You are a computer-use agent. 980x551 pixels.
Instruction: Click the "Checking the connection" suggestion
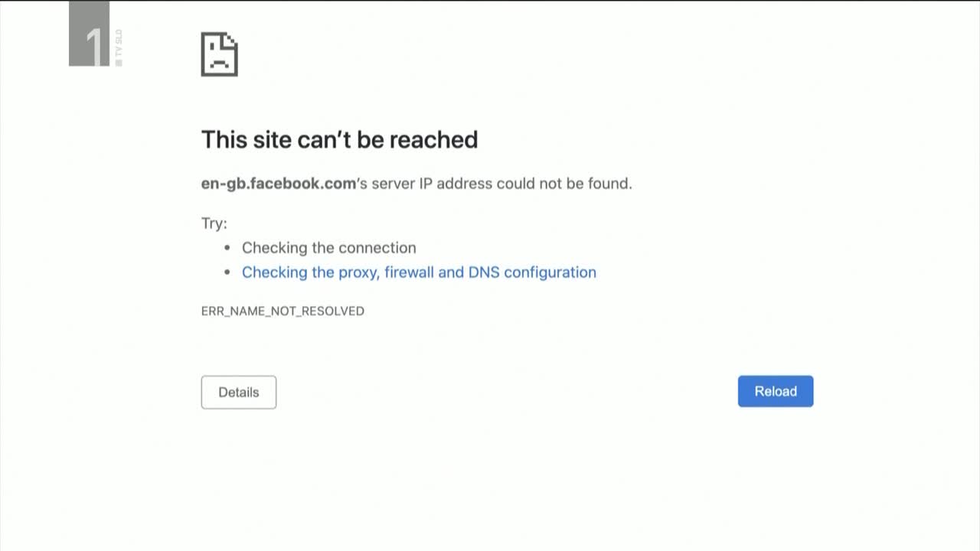pyautogui.click(x=328, y=248)
